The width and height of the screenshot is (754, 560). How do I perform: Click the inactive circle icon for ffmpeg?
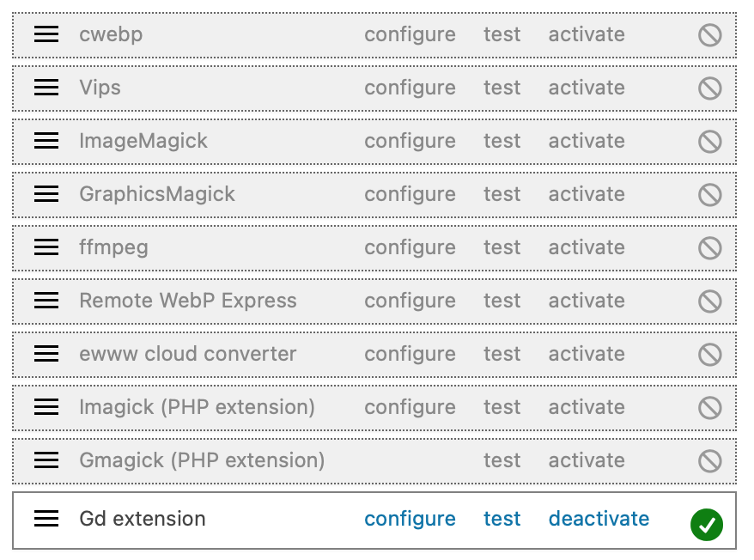[709, 248]
